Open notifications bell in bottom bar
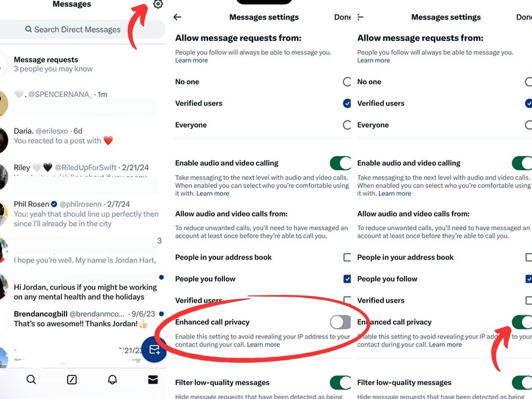 pos(112,379)
